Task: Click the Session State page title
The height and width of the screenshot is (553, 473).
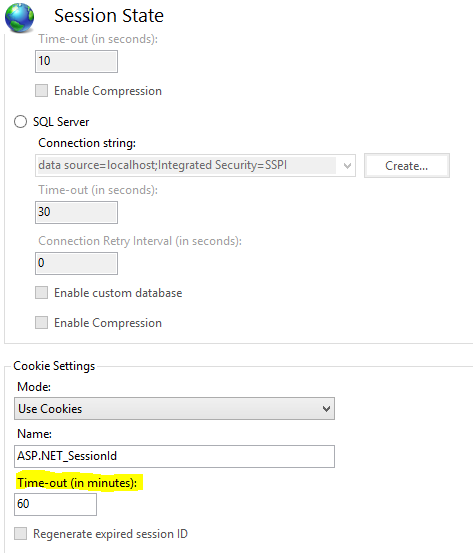Action: pyautogui.click(x=109, y=16)
